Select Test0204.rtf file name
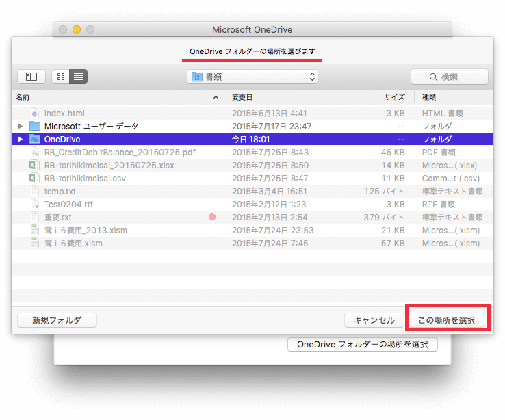 point(68,204)
